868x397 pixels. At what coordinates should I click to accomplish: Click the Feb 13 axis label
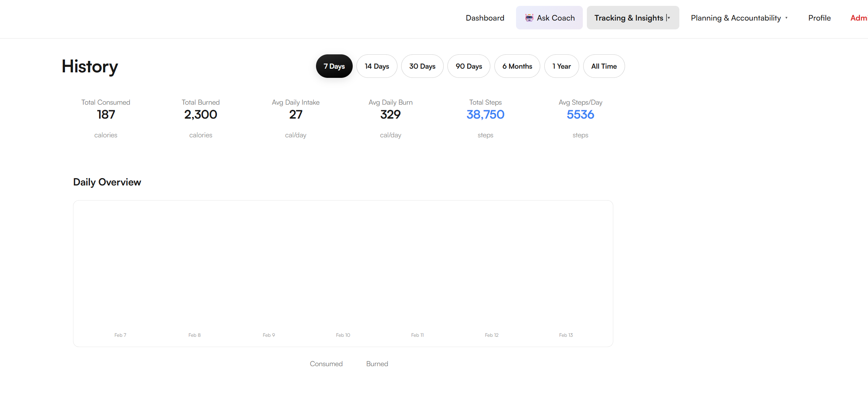(566, 335)
